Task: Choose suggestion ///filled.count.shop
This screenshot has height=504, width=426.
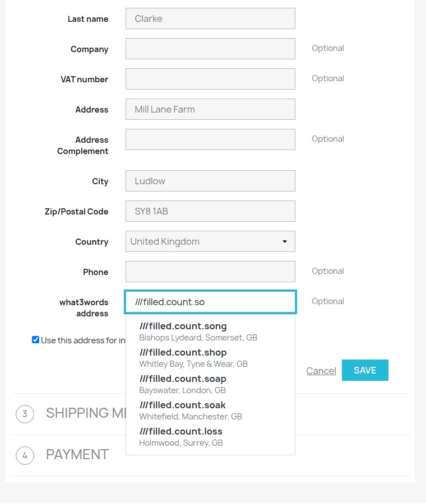Action: 210,358
